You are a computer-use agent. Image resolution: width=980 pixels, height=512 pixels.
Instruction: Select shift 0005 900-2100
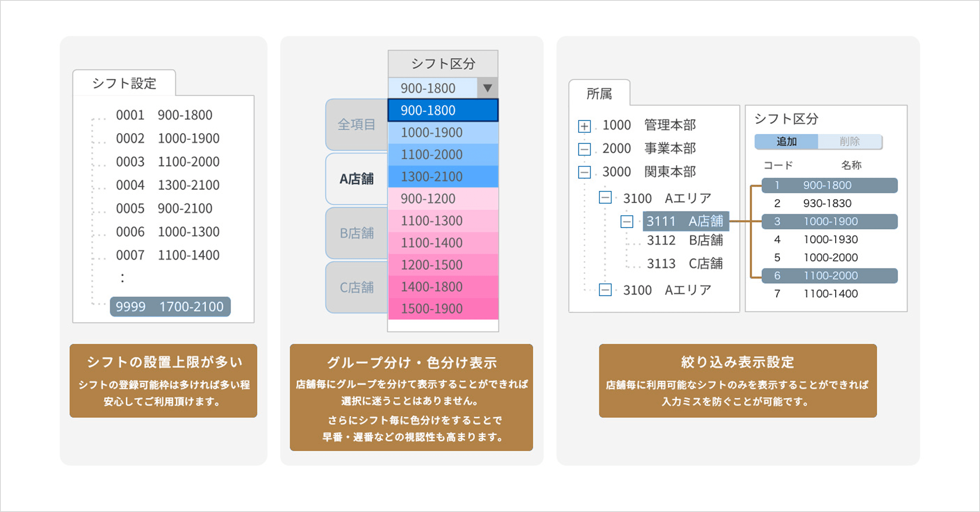[164, 209]
